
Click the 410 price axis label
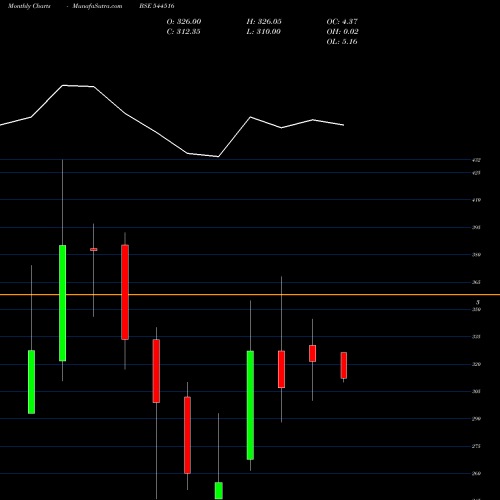click(x=476, y=200)
